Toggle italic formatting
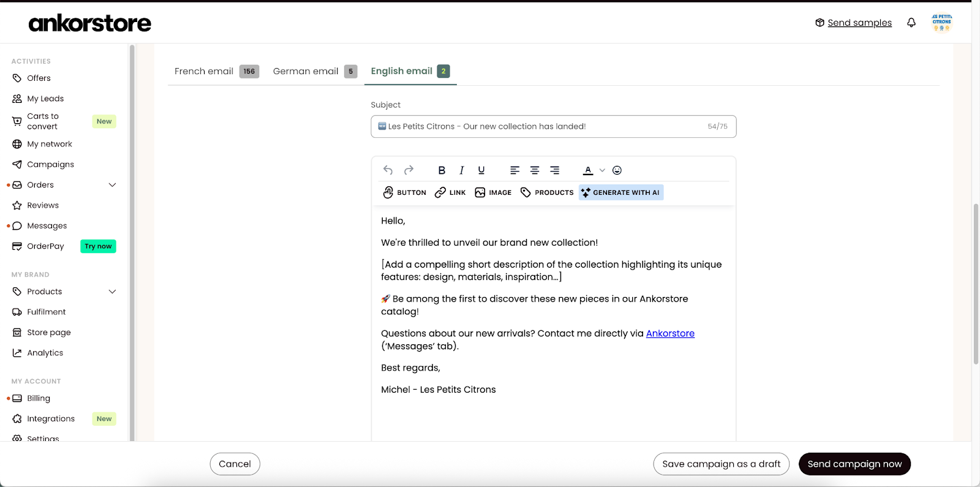This screenshot has height=487, width=980. [462, 170]
